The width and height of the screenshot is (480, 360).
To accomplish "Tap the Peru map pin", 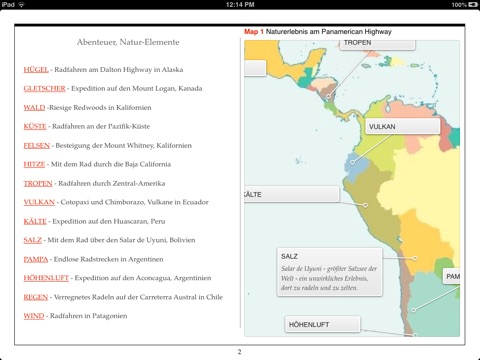I will coord(365,205).
